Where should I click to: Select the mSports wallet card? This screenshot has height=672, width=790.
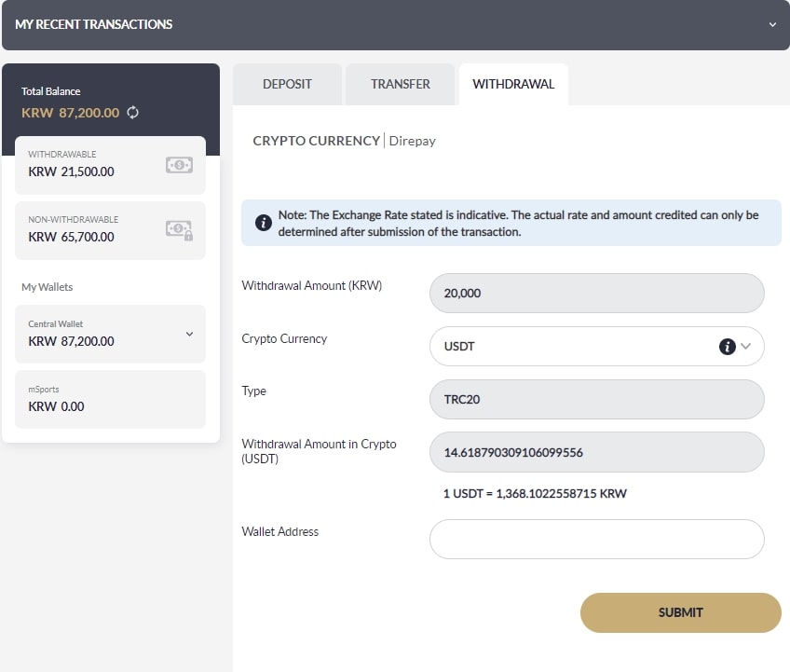point(110,399)
